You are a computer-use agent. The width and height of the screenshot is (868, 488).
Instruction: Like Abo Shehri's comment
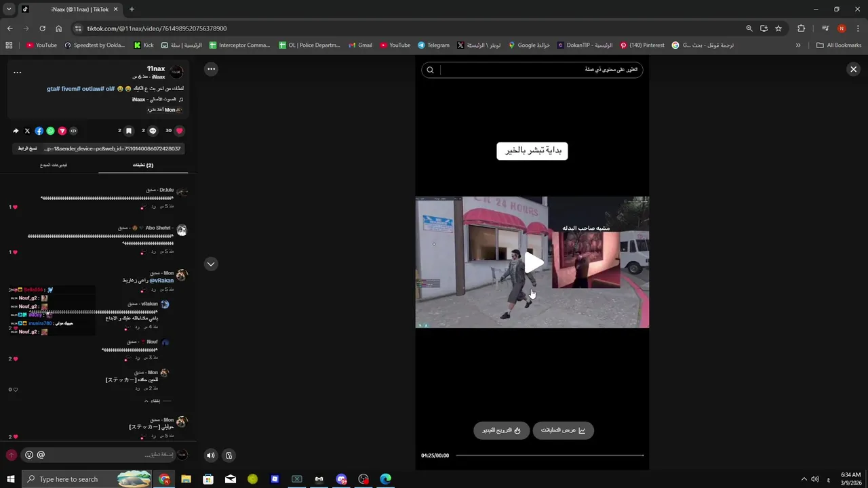click(x=14, y=252)
